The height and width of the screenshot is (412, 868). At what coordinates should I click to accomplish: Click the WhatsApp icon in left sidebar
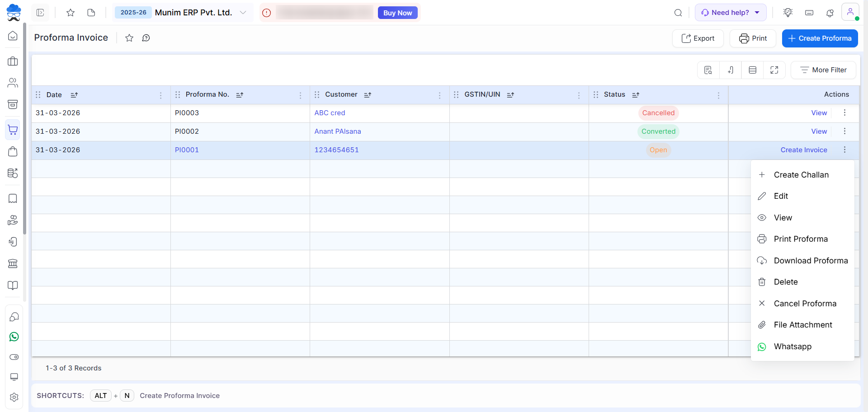(14, 337)
